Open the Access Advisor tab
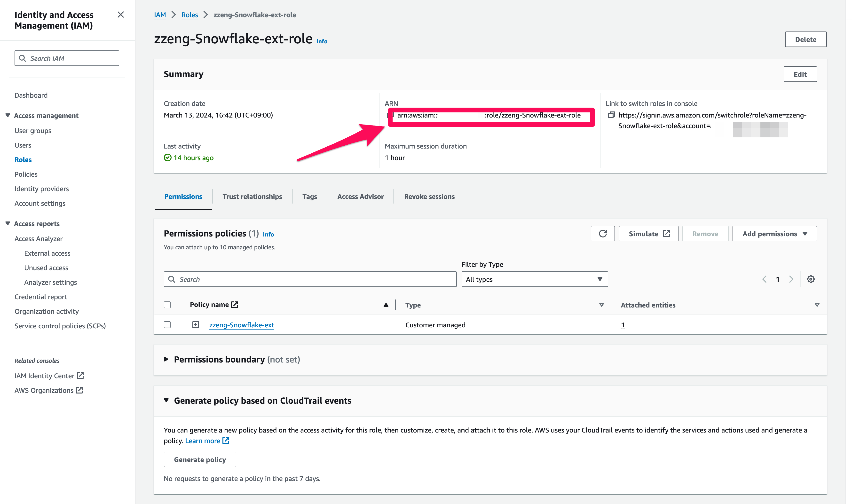Screen dimensions: 852x504 point(360,196)
